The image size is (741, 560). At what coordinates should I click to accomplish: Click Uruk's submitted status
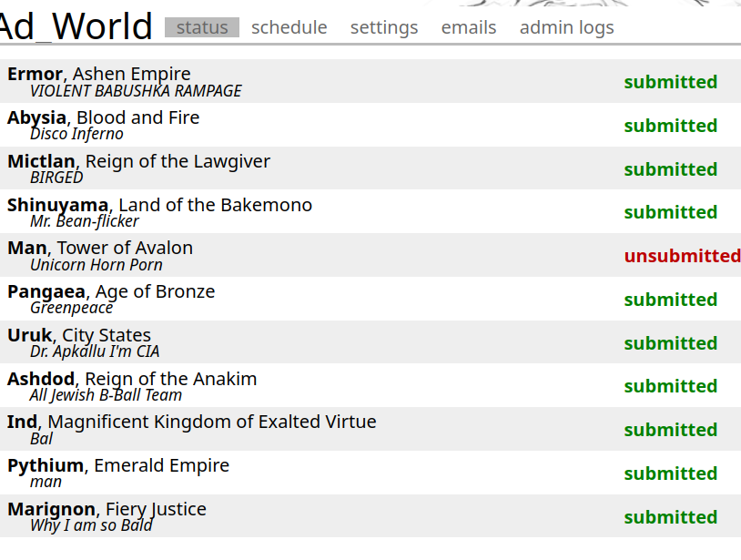pyautogui.click(x=670, y=342)
